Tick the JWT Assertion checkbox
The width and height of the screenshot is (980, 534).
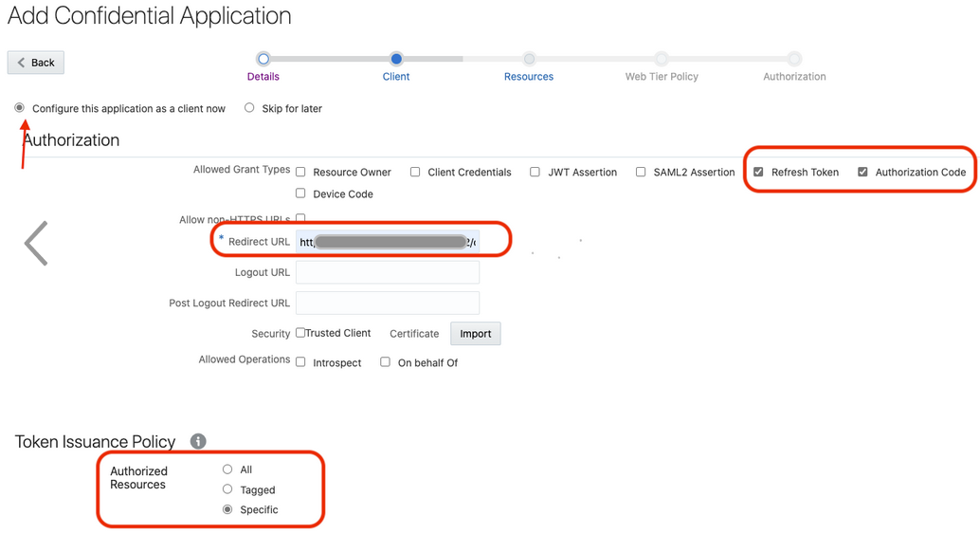(x=535, y=172)
